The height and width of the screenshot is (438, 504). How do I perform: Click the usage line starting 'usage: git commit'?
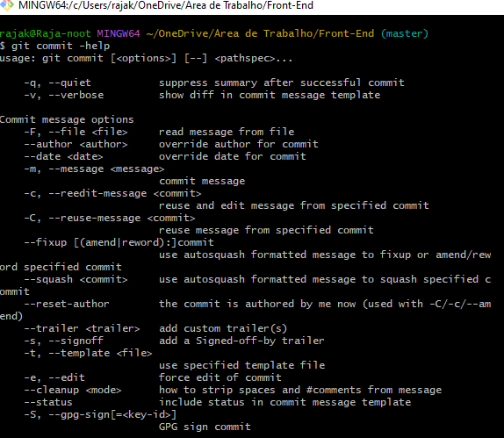147,58
